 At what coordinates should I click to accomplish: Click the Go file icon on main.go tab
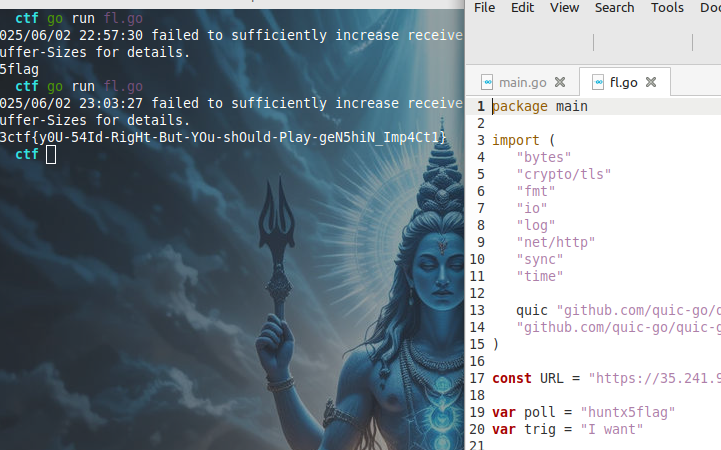487,82
